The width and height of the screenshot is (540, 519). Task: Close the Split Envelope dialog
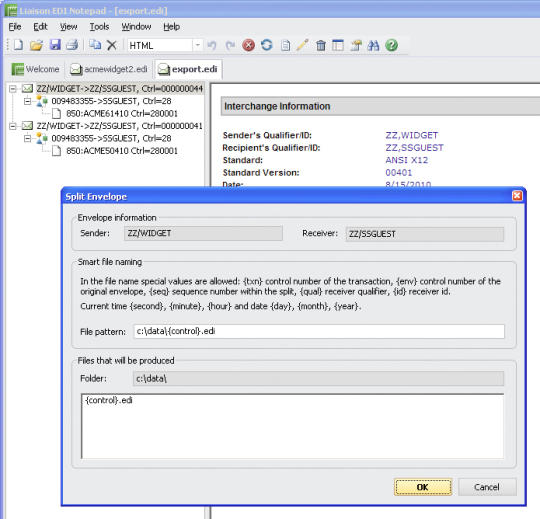(x=517, y=196)
